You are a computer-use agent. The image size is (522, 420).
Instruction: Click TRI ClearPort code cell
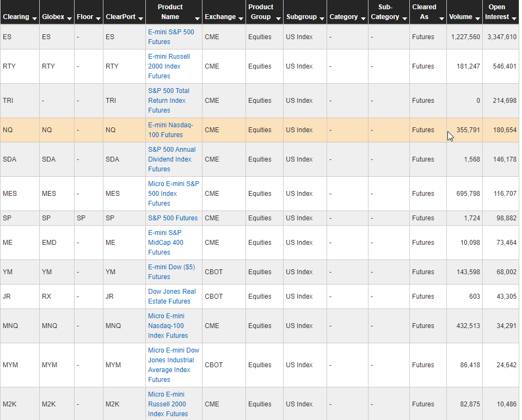(x=124, y=101)
